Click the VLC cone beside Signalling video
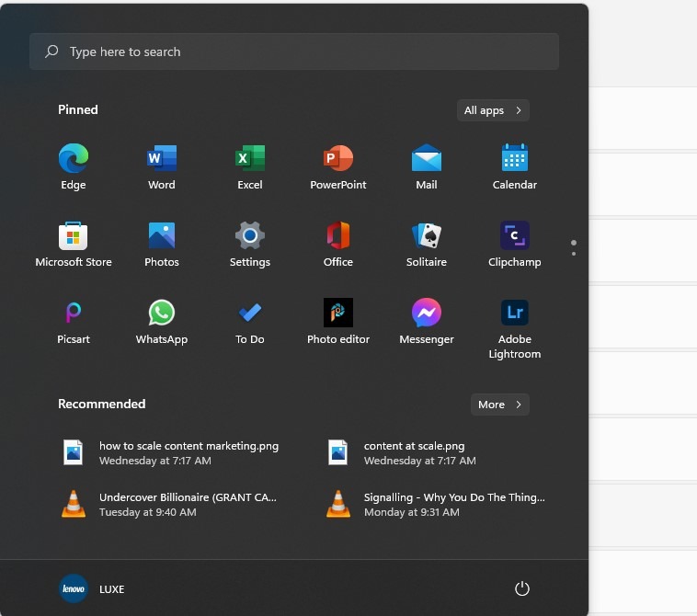Viewport: 697px width, 616px height. pyautogui.click(x=337, y=504)
